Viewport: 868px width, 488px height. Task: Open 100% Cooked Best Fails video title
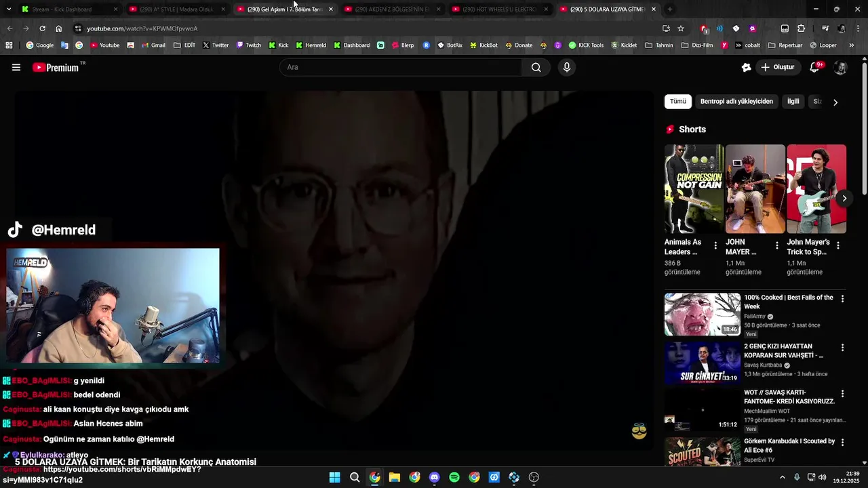click(788, 302)
